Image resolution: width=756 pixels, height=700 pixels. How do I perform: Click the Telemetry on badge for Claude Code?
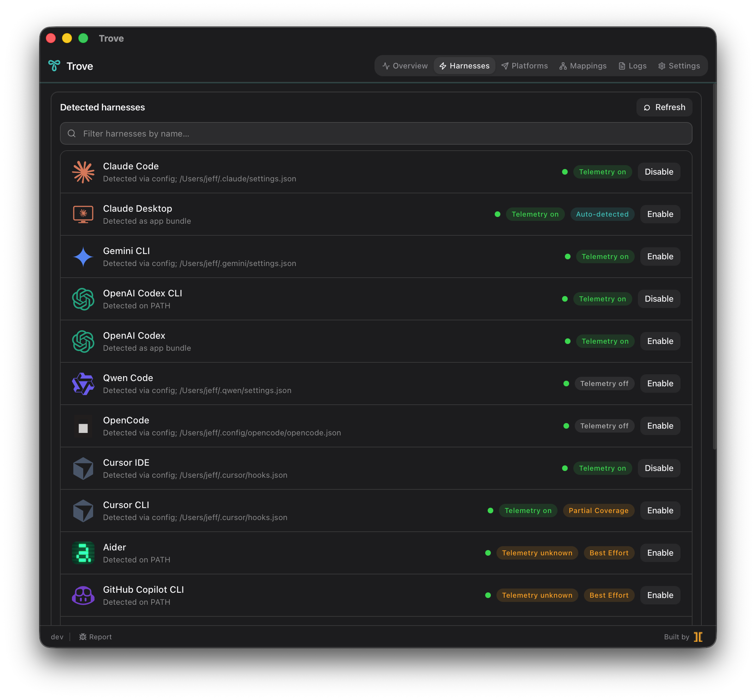602,172
